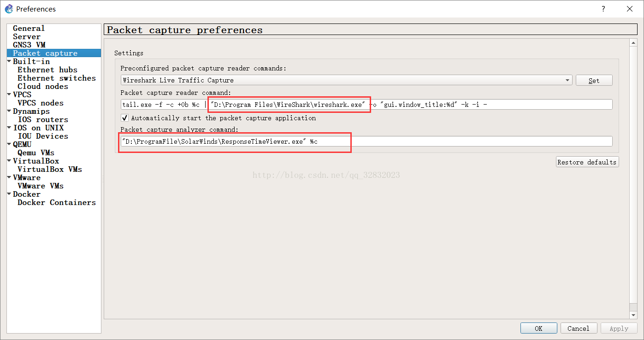Select Server preferences page

27,37
